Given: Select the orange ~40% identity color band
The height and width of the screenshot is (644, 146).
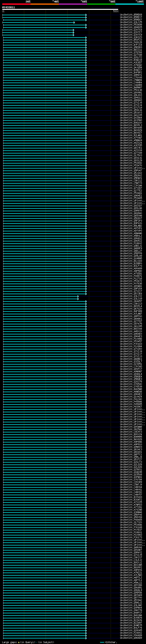Looking at the screenshot, I should 45,4.
